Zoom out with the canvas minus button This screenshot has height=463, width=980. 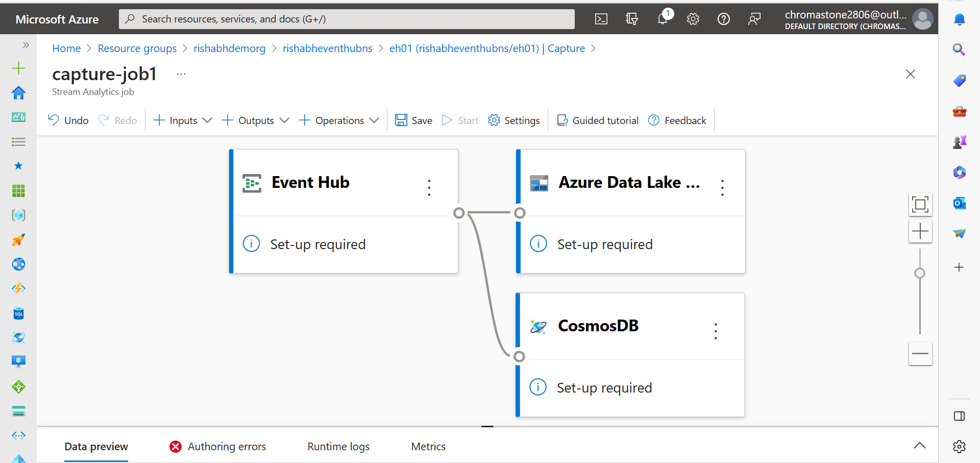(x=920, y=354)
